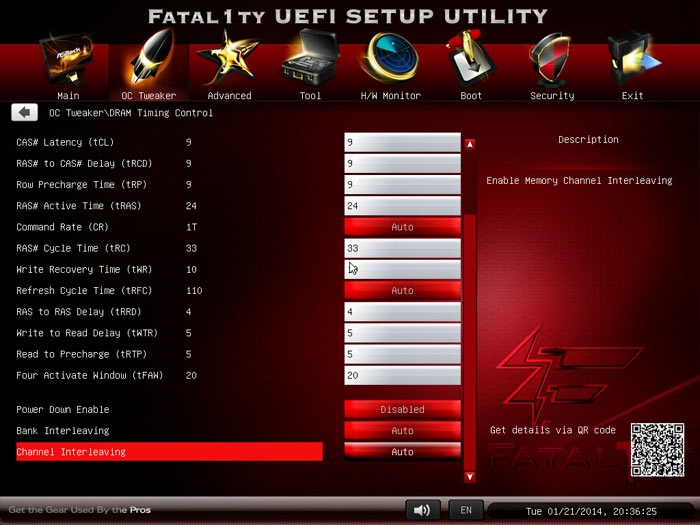This screenshot has height=525, width=700.
Task: Select the H/W Monitor tab label
Action: (391, 96)
